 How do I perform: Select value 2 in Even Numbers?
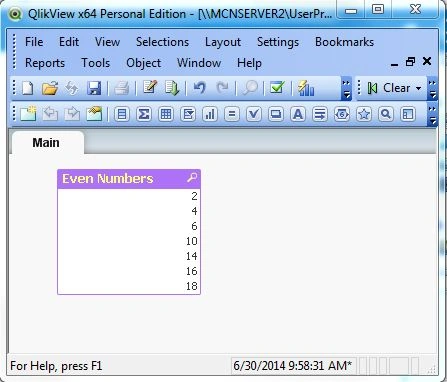[129, 196]
